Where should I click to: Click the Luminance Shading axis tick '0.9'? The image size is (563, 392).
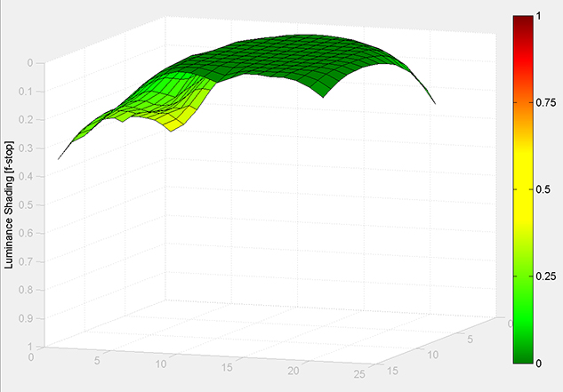tap(25, 318)
